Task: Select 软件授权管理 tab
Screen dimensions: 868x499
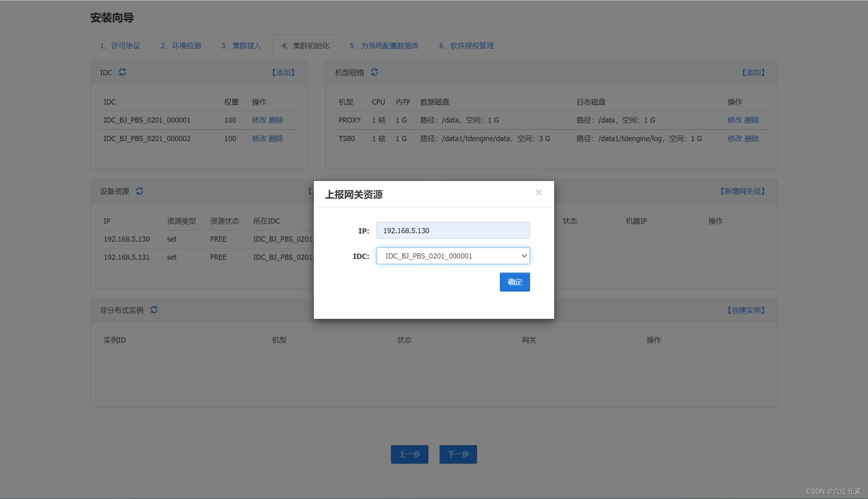Action: [467, 46]
